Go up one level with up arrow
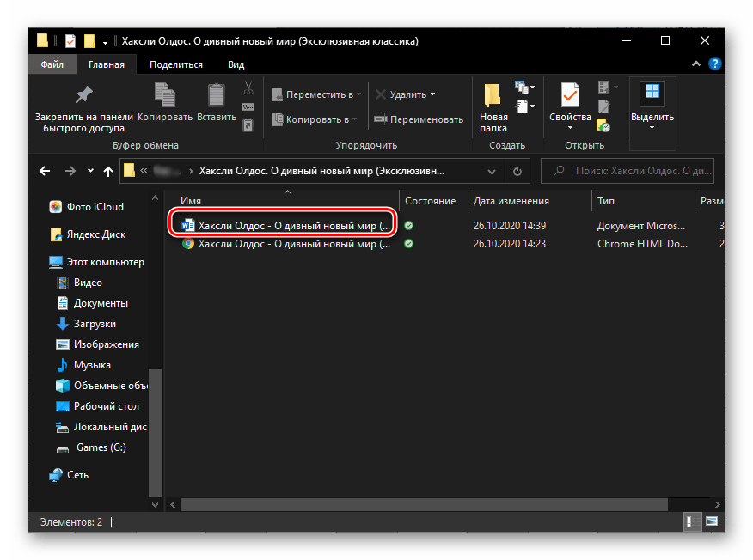 (x=108, y=171)
